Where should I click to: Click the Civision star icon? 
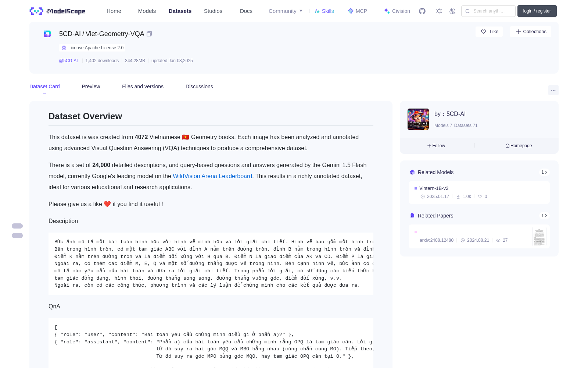[387, 11]
